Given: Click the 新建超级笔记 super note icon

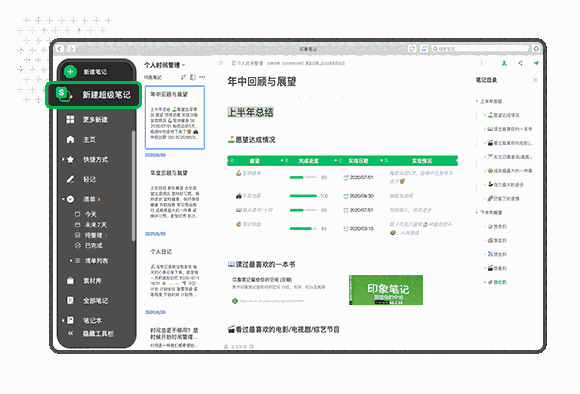Looking at the screenshot, I should tap(63, 94).
